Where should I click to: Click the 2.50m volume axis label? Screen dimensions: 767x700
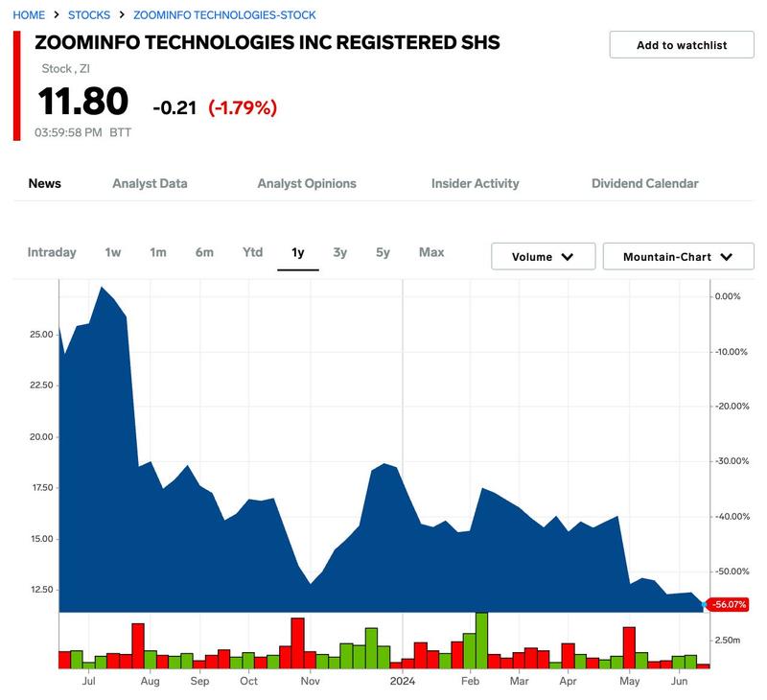click(728, 641)
